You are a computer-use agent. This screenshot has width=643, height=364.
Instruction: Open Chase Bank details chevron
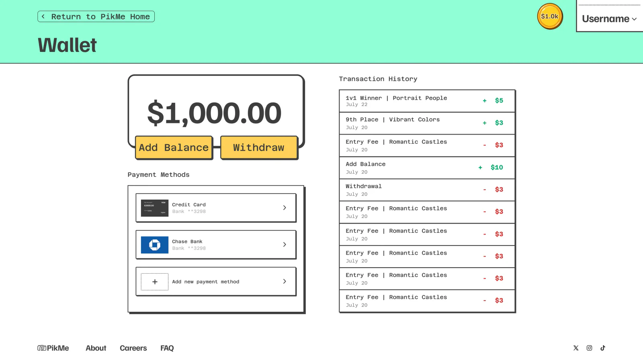click(x=285, y=244)
